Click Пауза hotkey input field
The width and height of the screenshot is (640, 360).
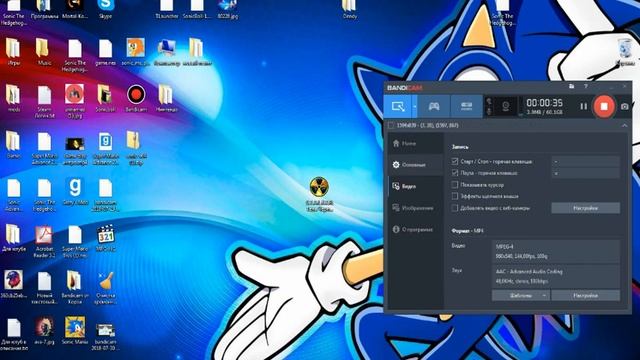click(x=586, y=173)
